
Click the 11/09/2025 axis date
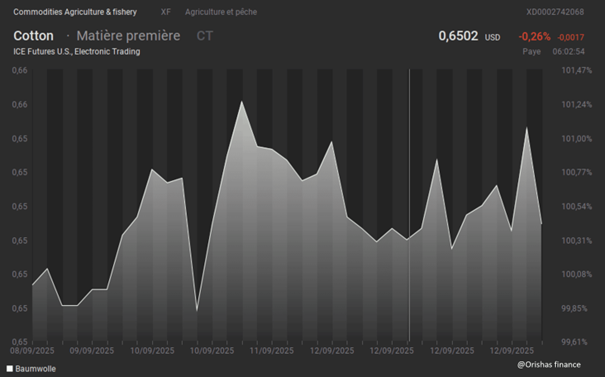[x=272, y=351]
